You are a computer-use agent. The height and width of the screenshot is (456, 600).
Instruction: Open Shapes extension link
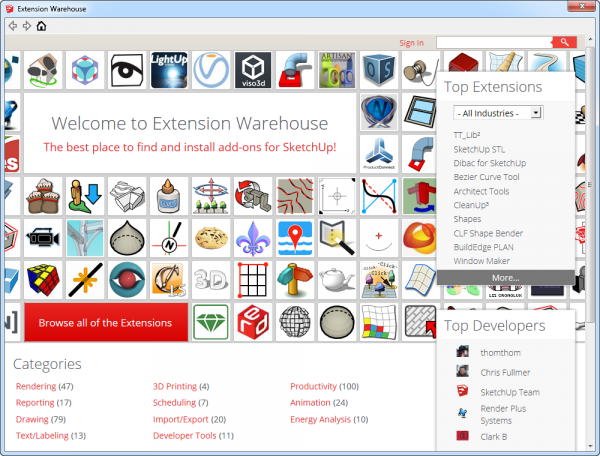467,219
